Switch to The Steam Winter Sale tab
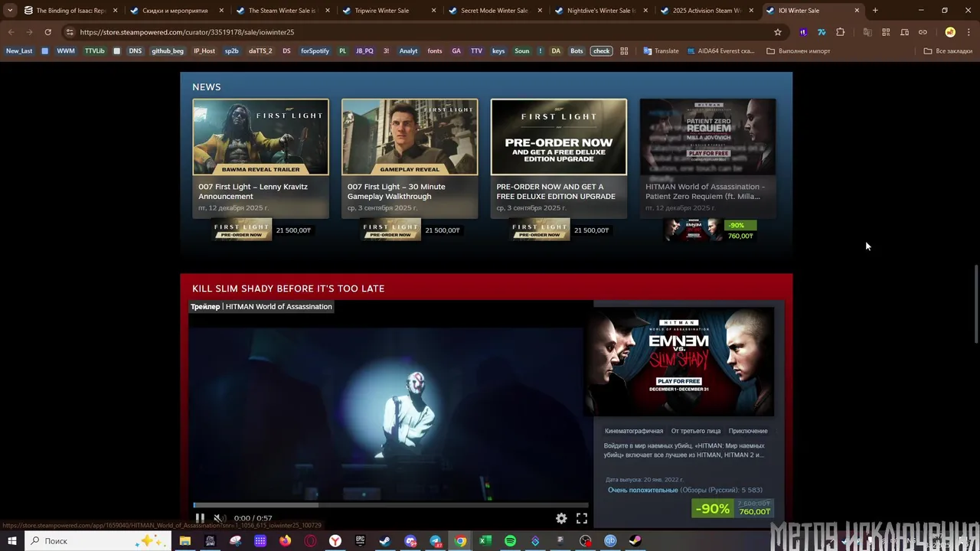 (x=281, y=11)
